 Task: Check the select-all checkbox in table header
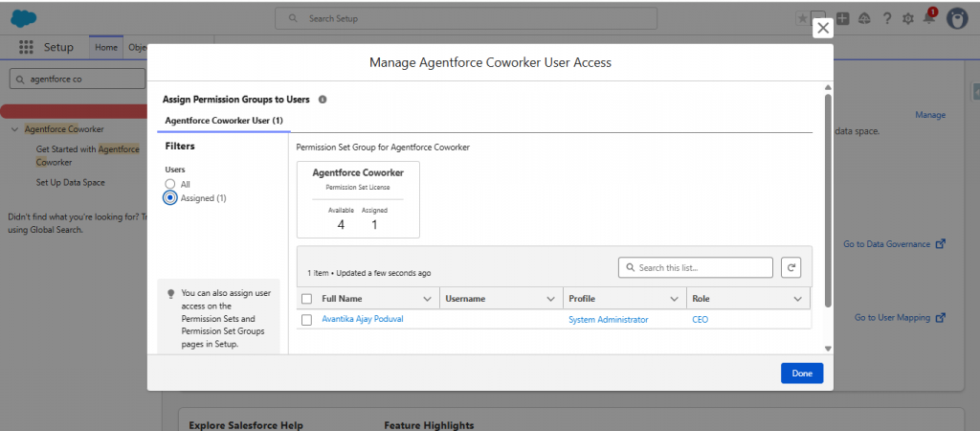point(306,299)
